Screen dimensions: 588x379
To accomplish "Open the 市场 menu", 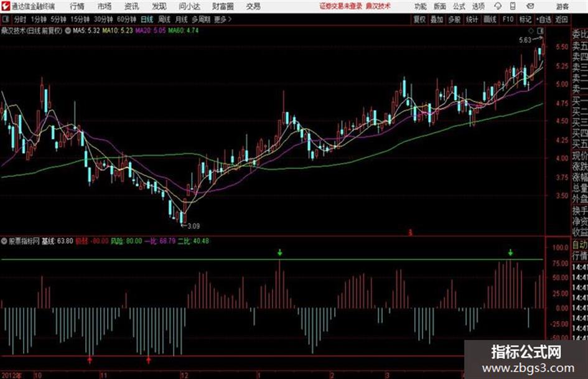I will [105, 6].
